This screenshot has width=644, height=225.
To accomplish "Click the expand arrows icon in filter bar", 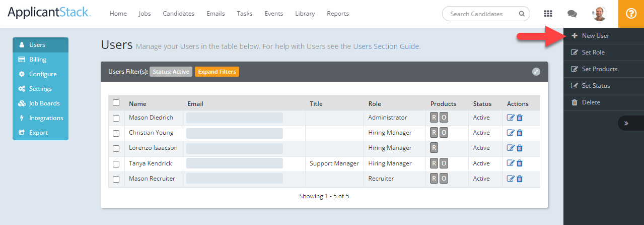I will [536, 72].
